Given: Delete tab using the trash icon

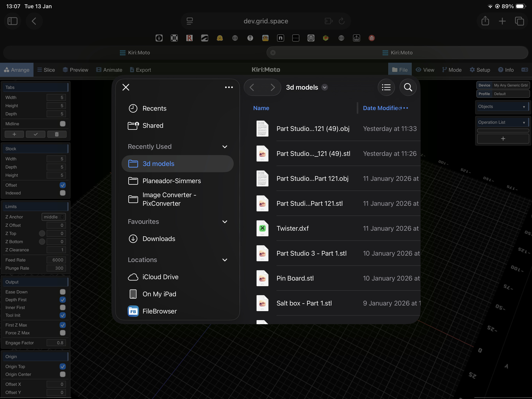Looking at the screenshot, I should pyautogui.click(x=57, y=134).
